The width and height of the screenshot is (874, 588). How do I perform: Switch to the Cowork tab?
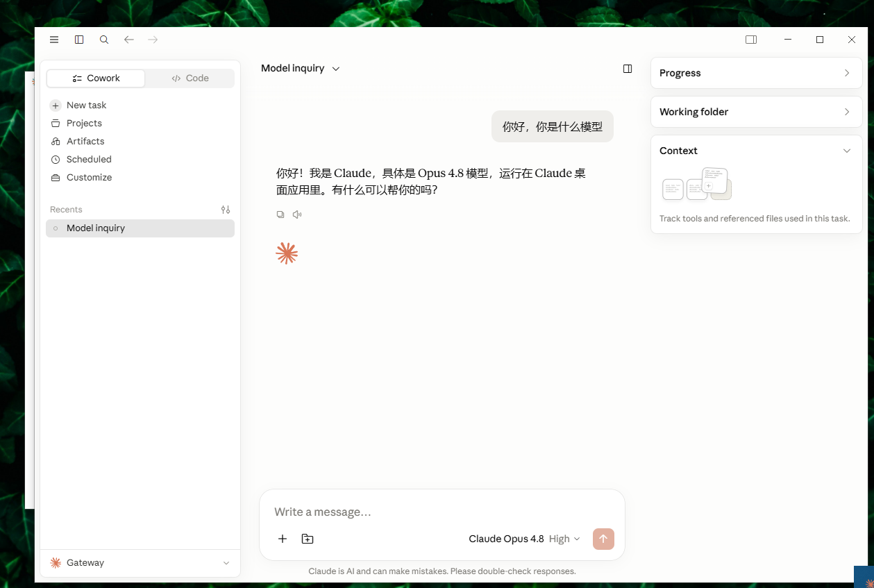click(96, 78)
